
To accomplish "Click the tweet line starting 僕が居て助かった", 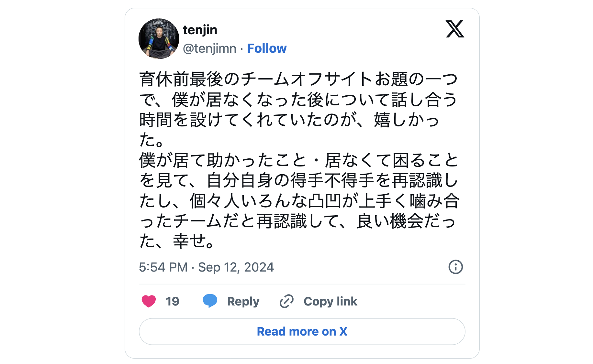I will [x=298, y=160].
